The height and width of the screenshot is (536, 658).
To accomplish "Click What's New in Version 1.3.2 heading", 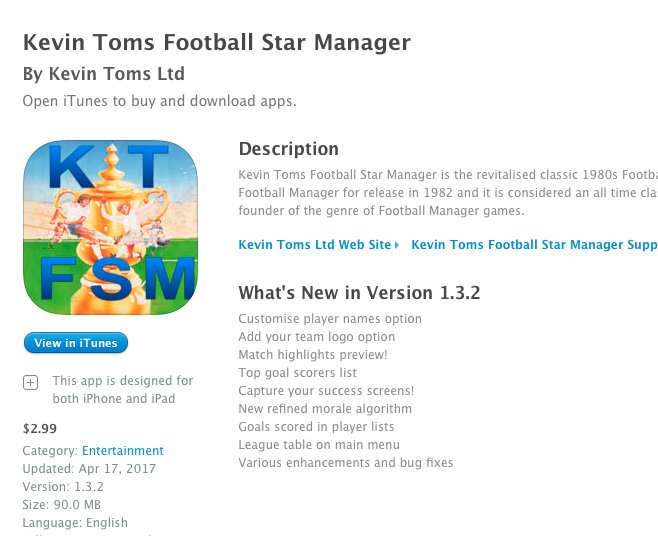I will click(x=359, y=293).
